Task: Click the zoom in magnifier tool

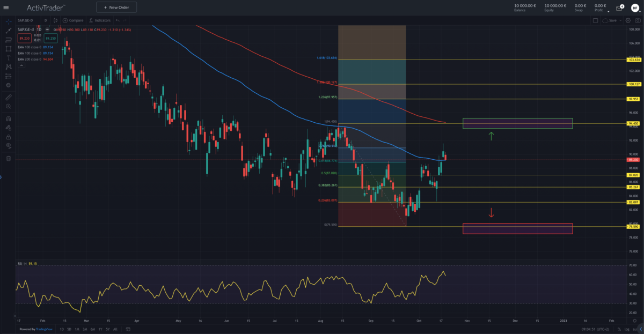Action: (8, 107)
